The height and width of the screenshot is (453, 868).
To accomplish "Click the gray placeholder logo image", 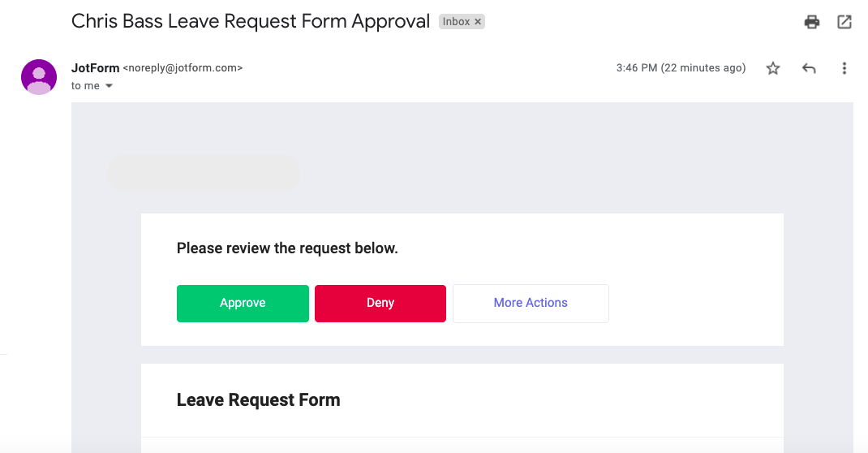I will 204,174.
